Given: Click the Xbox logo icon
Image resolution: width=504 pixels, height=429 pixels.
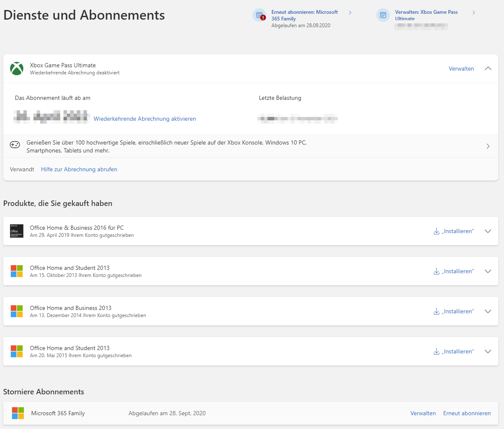Looking at the screenshot, I should point(17,69).
